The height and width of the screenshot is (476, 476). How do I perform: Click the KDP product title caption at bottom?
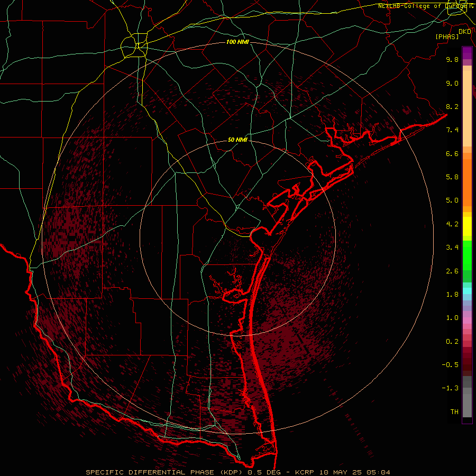237,472
